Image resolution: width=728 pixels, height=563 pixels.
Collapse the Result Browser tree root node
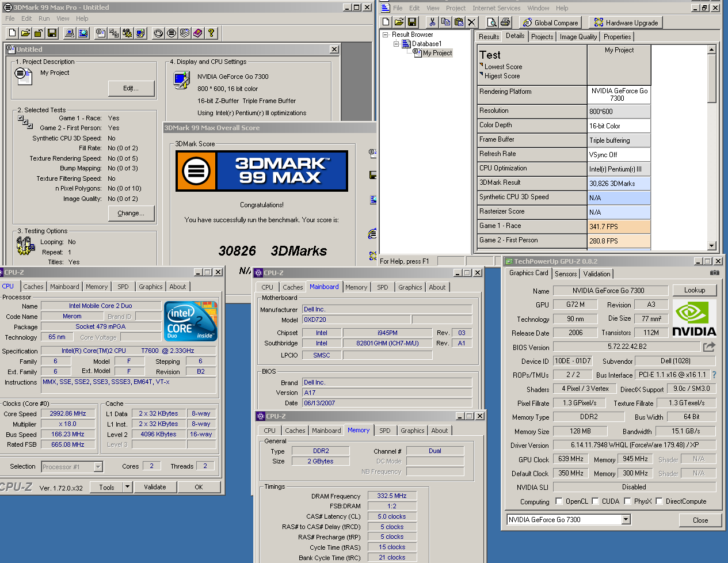[x=386, y=35]
